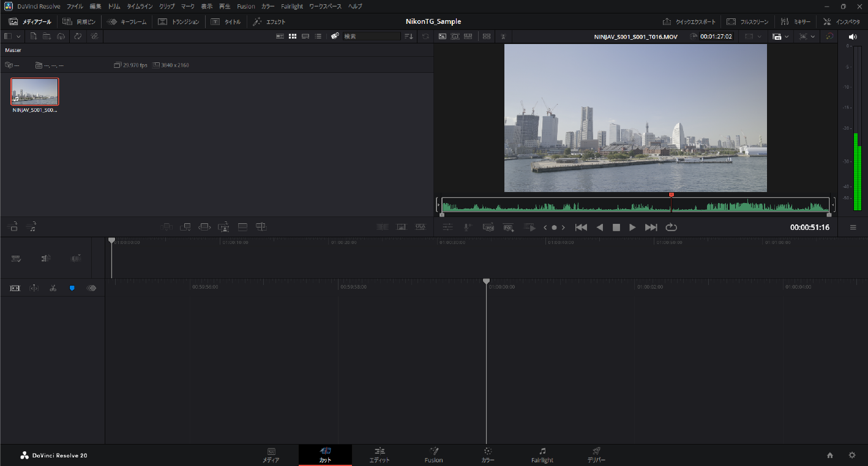Mute audio with the speaker icon
868x466 pixels.
point(853,37)
